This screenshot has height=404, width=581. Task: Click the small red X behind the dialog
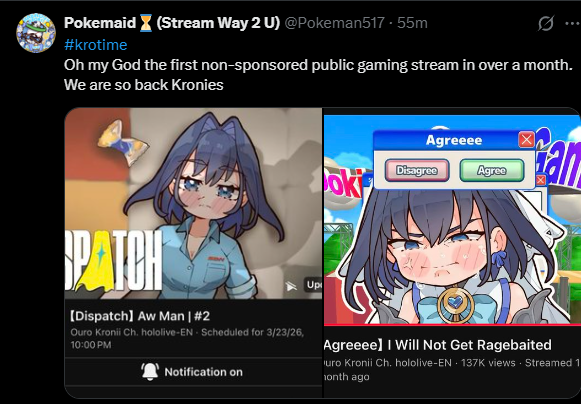(x=541, y=180)
